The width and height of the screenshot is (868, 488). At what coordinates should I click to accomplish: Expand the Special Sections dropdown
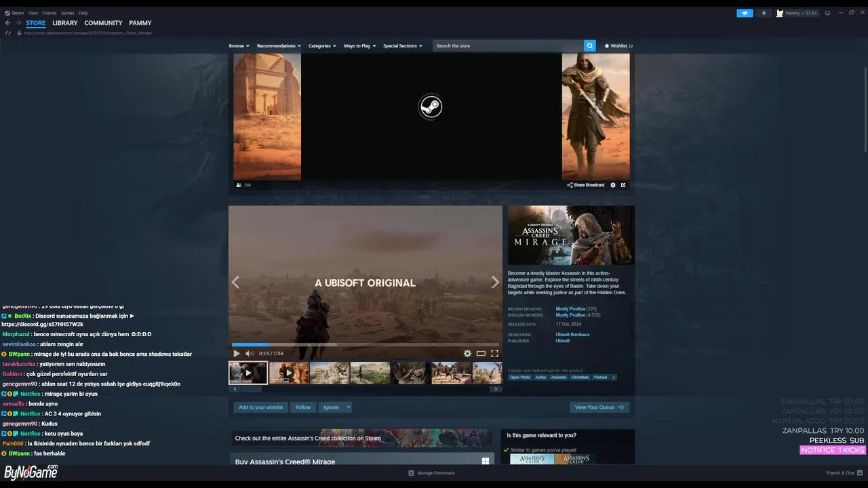click(403, 46)
